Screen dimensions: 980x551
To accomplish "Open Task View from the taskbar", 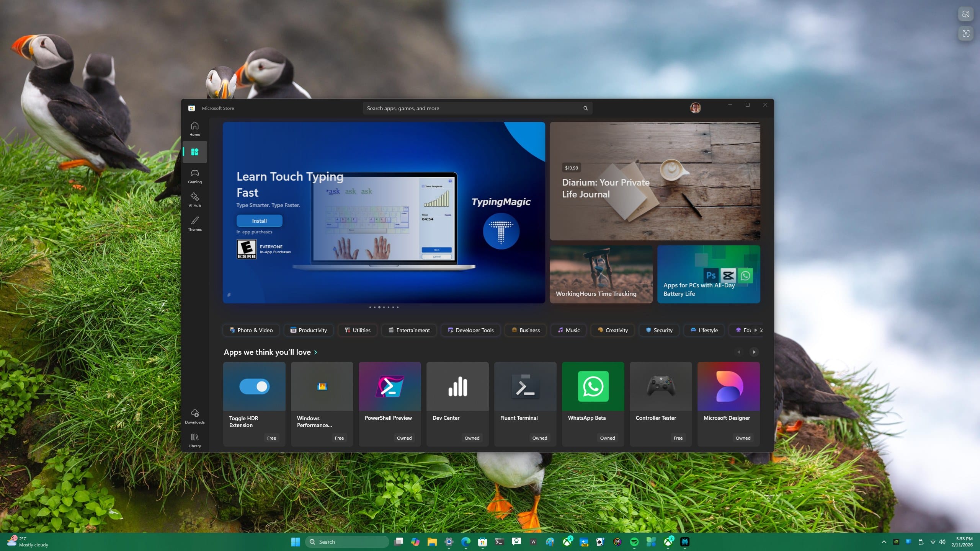I will click(x=399, y=542).
